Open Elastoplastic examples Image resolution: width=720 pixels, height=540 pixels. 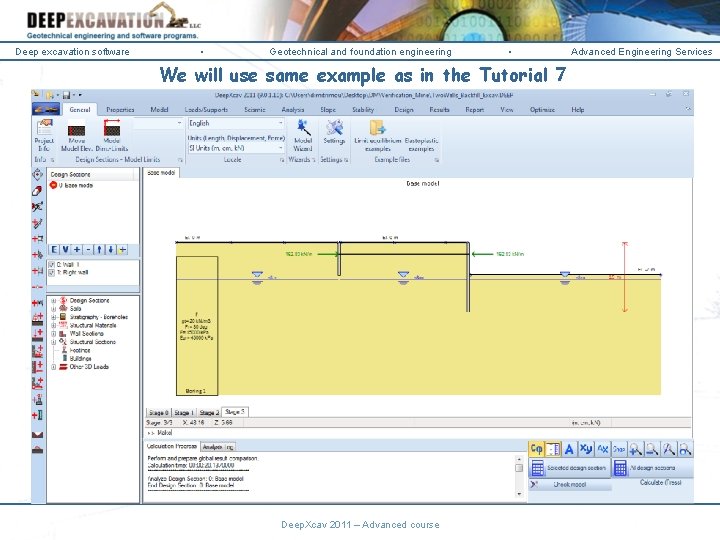coord(421,144)
